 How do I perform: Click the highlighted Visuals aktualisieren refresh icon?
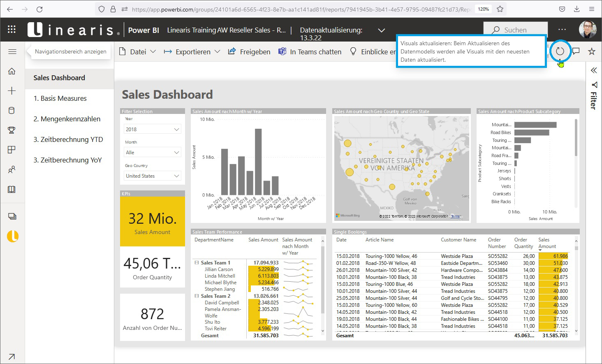click(560, 51)
